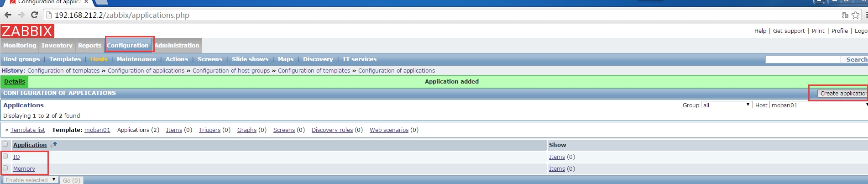
Task: Go to Hosts submenu
Action: click(99, 59)
